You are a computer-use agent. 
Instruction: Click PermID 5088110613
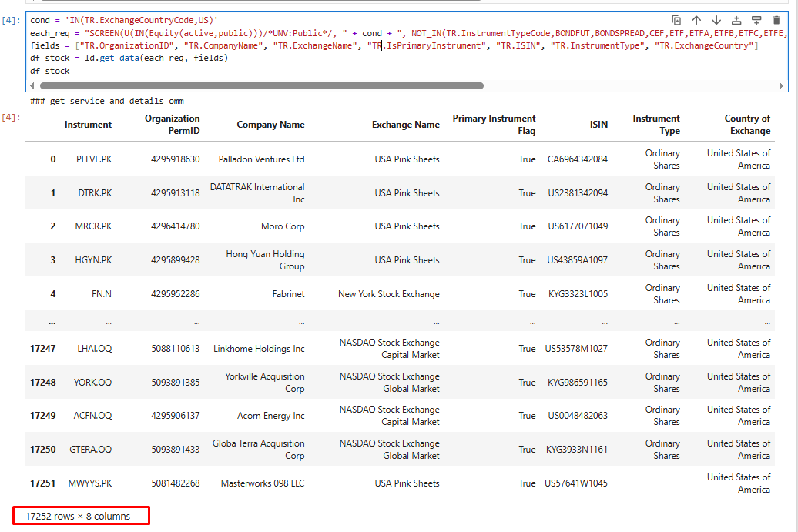pos(175,349)
